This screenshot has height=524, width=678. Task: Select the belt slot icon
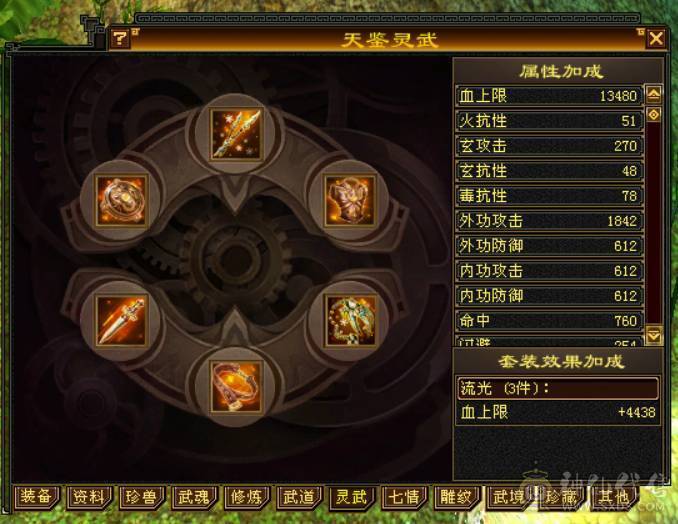point(236,387)
